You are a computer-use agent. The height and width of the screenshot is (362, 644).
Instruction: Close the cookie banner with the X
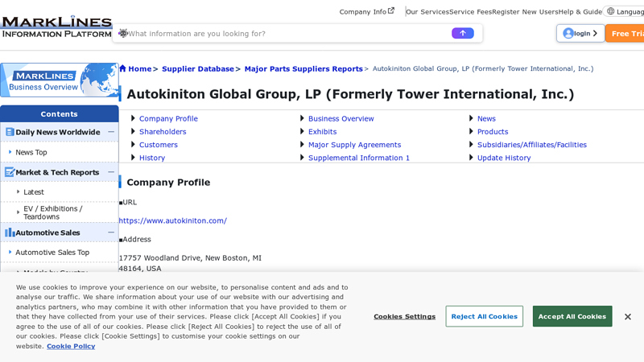(628, 316)
